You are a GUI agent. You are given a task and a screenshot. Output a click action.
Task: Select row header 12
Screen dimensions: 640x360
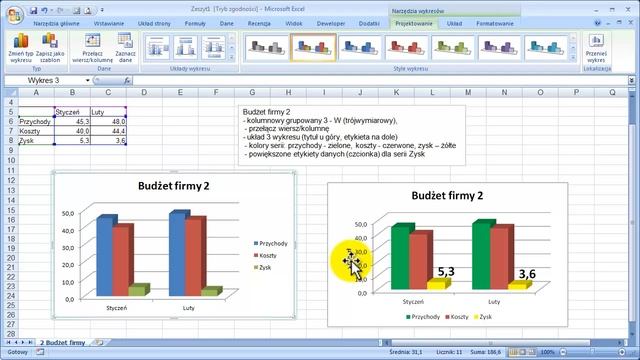click(11, 180)
